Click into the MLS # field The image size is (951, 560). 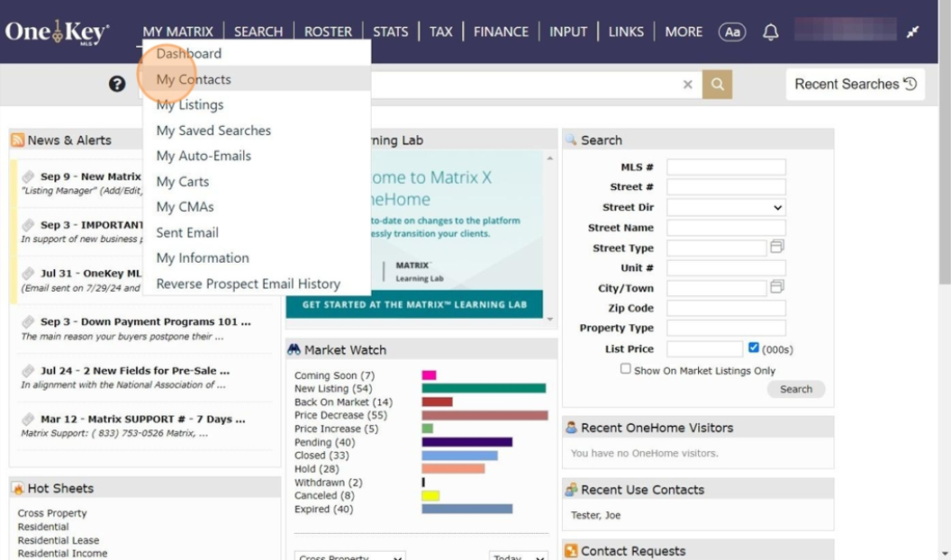[726, 167]
